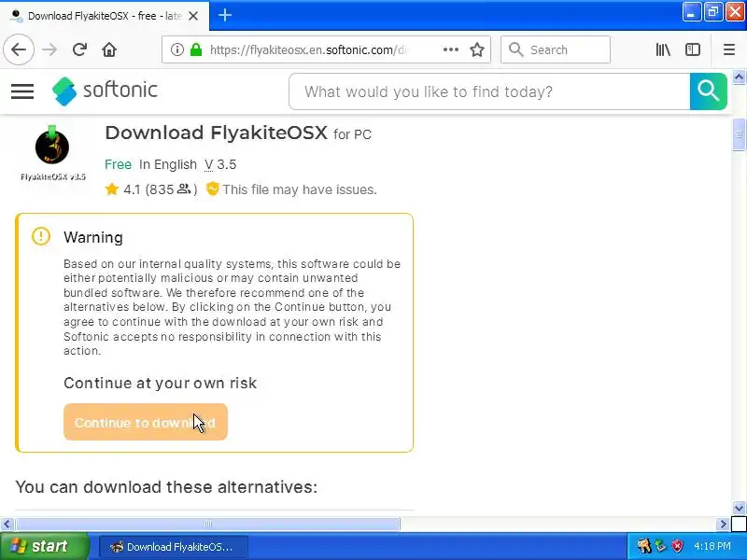Viewport: 747px width, 560px height.
Task: Click the horizontal scrollbar thumb
Action: [207, 525]
